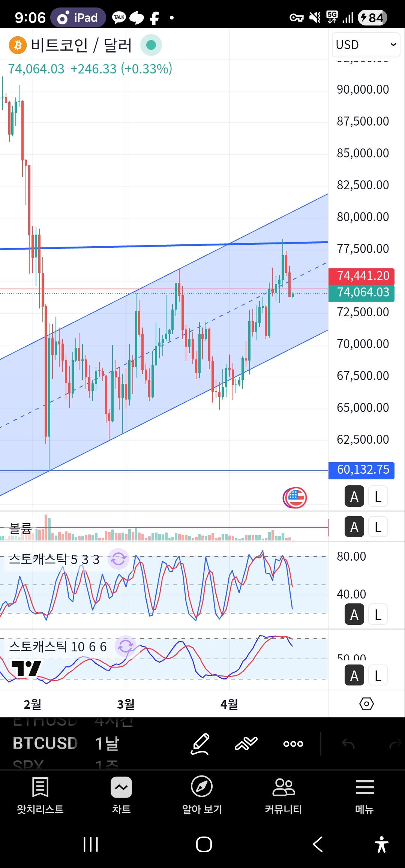The height and width of the screenshot is (868, 405).
Task: Open the 메뉴 tab
Action: click(364, 795)
